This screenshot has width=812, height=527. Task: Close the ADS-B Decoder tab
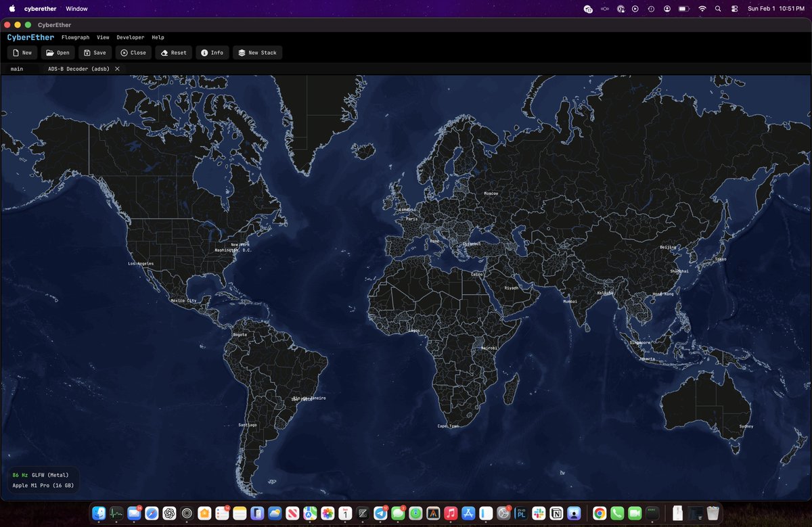117,69
